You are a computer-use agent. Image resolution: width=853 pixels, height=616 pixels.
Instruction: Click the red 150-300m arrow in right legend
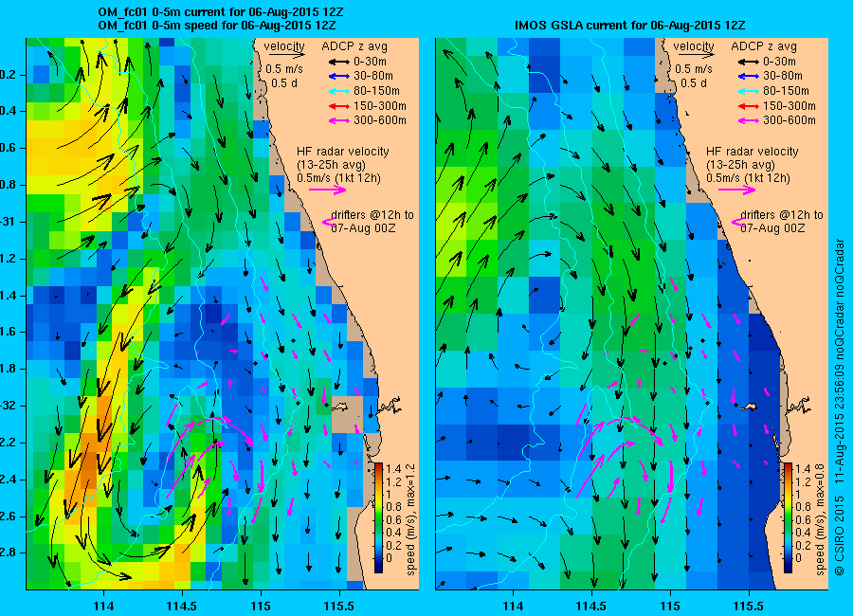(748, 106)
